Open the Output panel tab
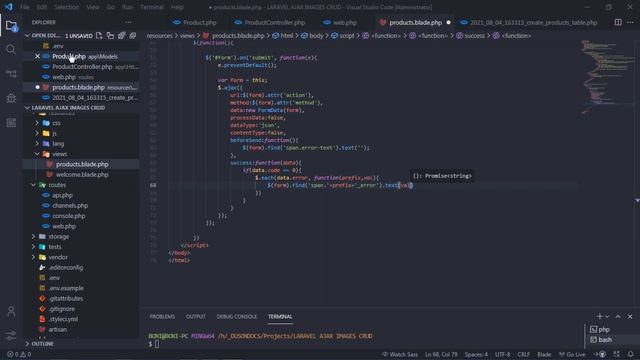 click(x=196, y=317)
